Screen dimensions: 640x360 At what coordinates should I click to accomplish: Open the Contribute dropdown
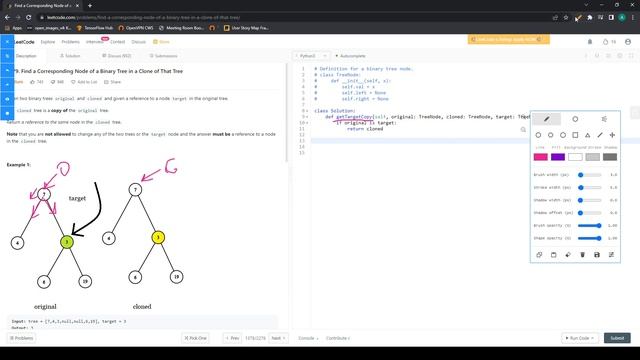coord(338,338)
